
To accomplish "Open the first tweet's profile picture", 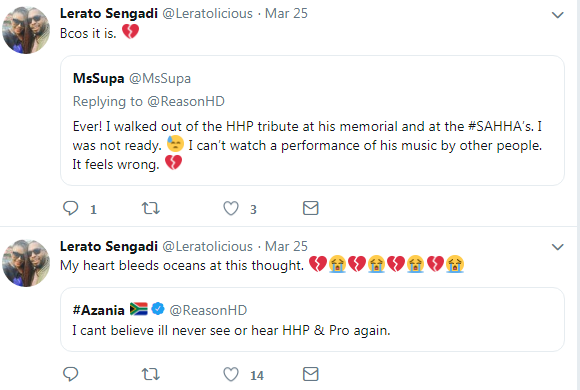I will pos(26,30).
